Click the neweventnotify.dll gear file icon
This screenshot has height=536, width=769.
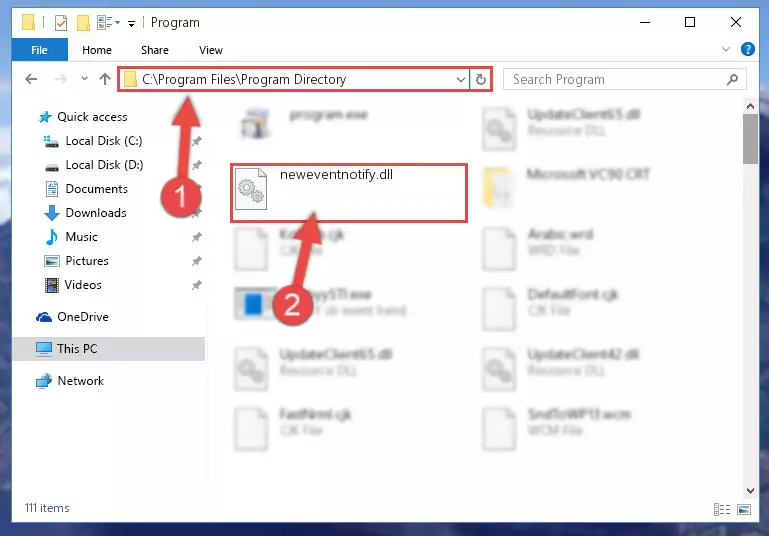coord(251,189)
